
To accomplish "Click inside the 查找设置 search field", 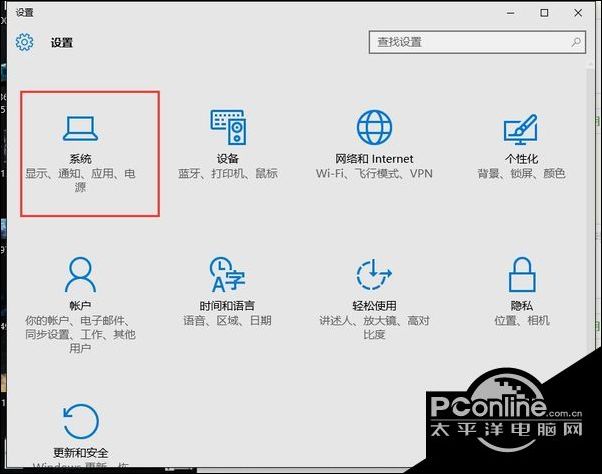I will click(x=477, y=42).
